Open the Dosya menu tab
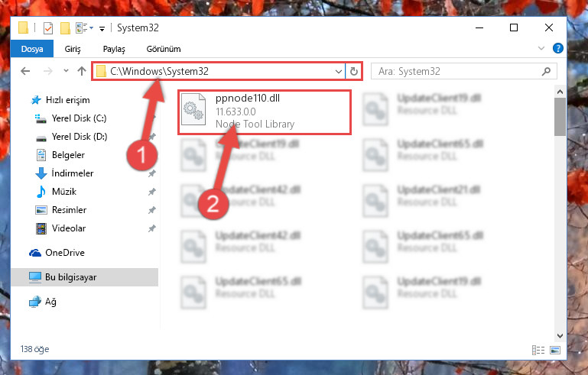The image size is (588, 375). coord(32,49)
